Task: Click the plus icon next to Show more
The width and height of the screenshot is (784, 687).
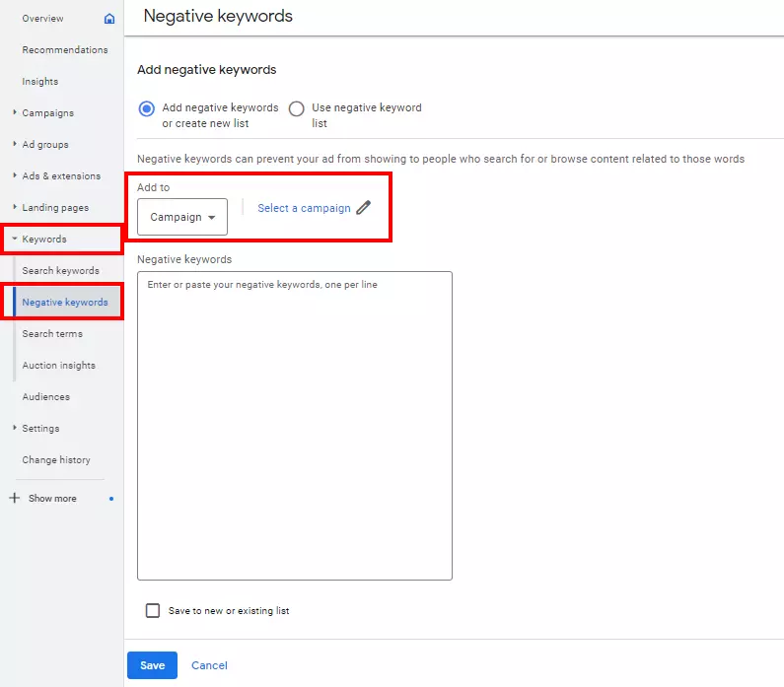Action: (14, 499)
